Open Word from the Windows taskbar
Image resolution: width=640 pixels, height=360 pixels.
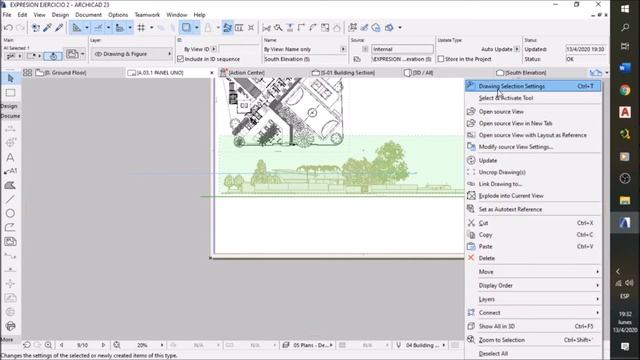[625, 68]
